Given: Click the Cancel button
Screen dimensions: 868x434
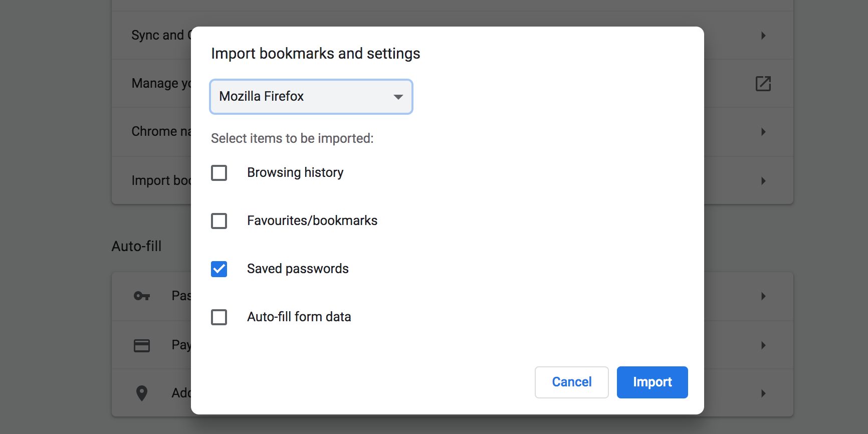Looking at the screenshot, I should pyautogui.click(x=571, y=382).
